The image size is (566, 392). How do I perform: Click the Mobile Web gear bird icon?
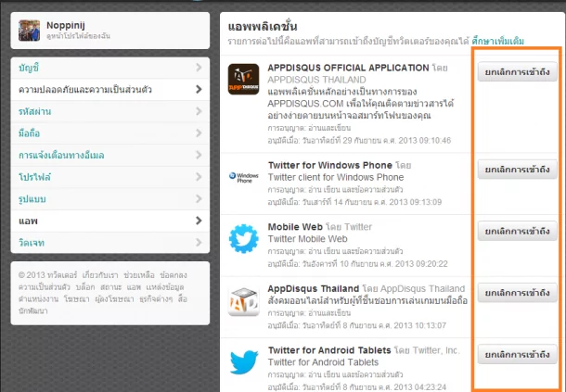coord(244,238)
